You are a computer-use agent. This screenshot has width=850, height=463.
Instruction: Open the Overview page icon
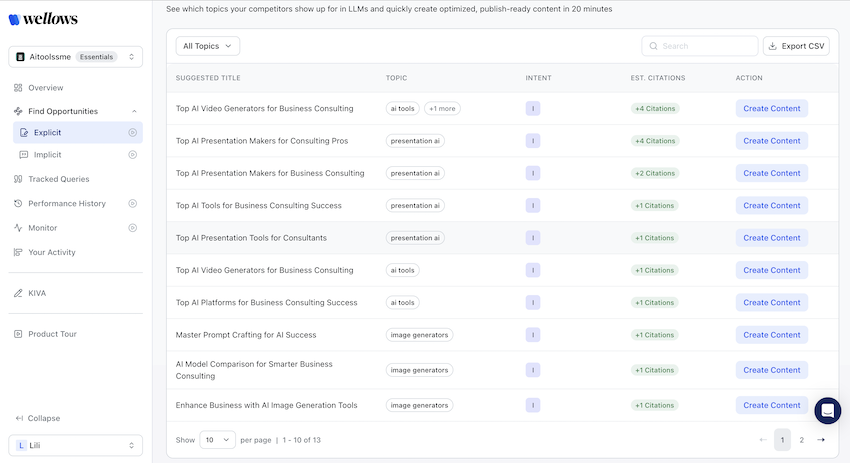(x=18, y=88)
